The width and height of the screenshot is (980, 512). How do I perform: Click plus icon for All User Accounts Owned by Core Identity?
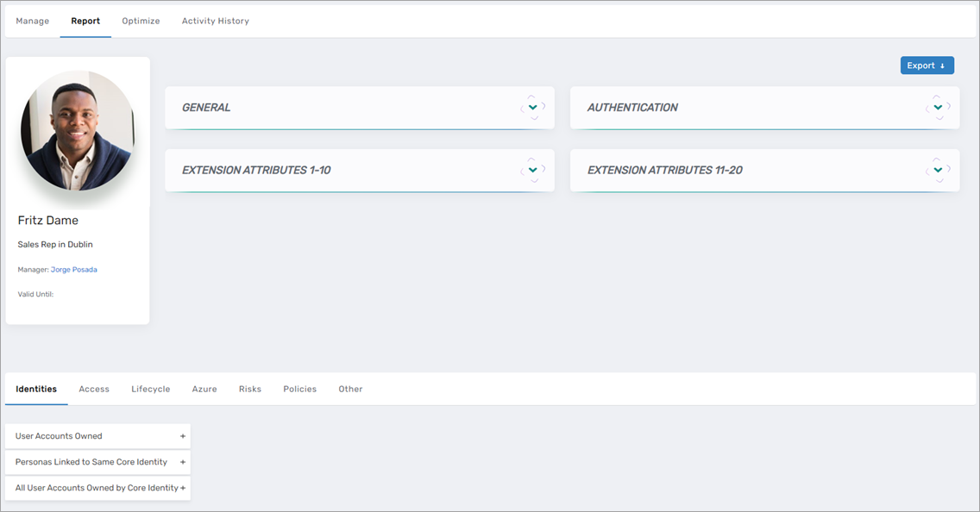182,488
